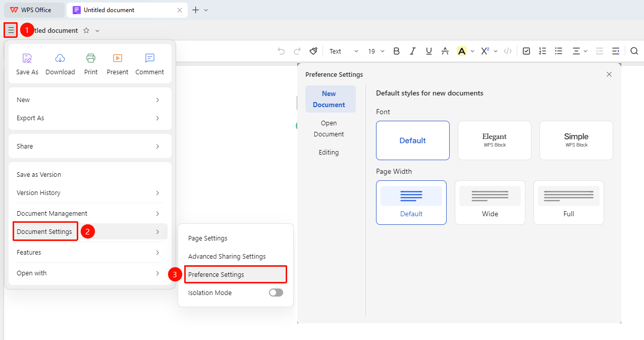Select the Default font style card
Image resolution: width=644 pixels, height=340 pixels.
413,140
